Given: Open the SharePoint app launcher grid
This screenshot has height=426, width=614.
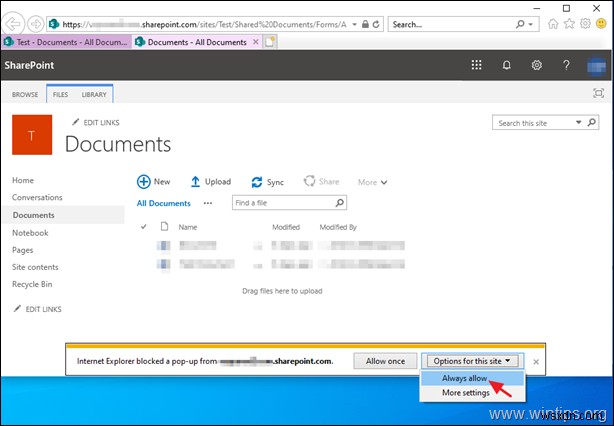Looking at the screenshot, I should pos(477,65).
